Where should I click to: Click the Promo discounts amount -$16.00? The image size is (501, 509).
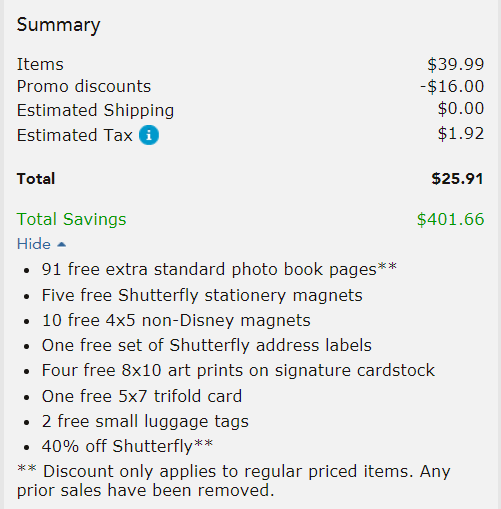coord(452,86)
